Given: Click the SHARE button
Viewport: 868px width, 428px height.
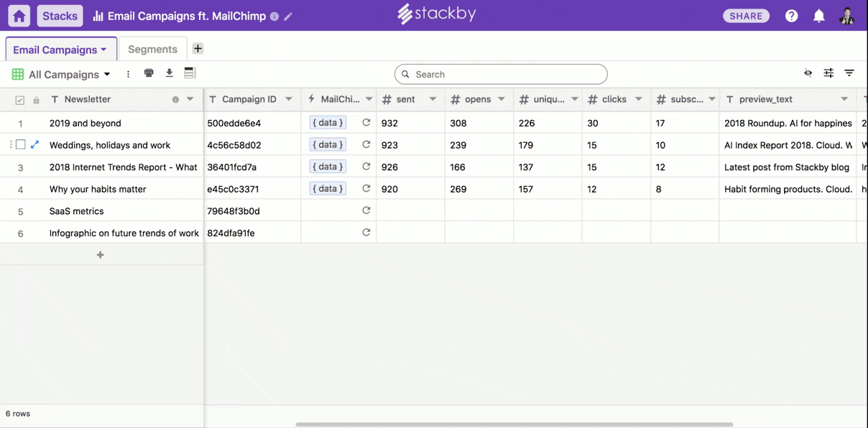Looking at the screenshot, I should click(746, 16).
